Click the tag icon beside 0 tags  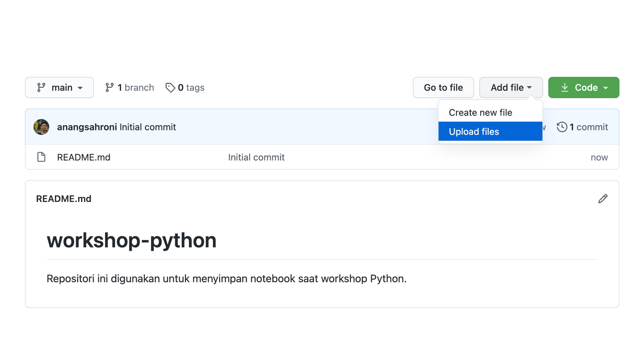tap(170, 87)
